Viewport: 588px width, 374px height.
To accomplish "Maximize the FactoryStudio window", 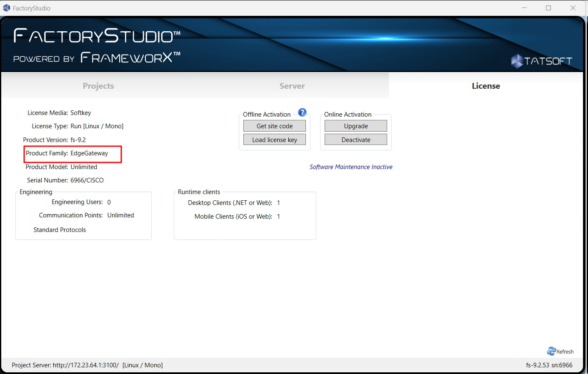I will pyautogui.click(x=548, y=8).
